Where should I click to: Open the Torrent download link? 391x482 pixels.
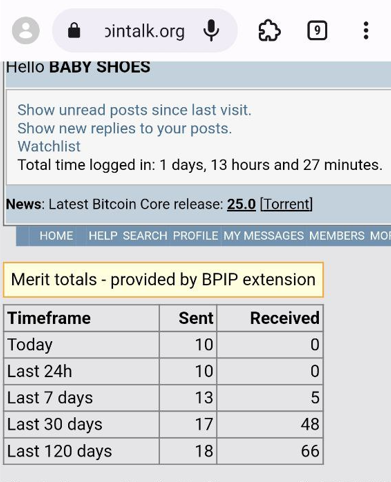[x=286, y=204]
